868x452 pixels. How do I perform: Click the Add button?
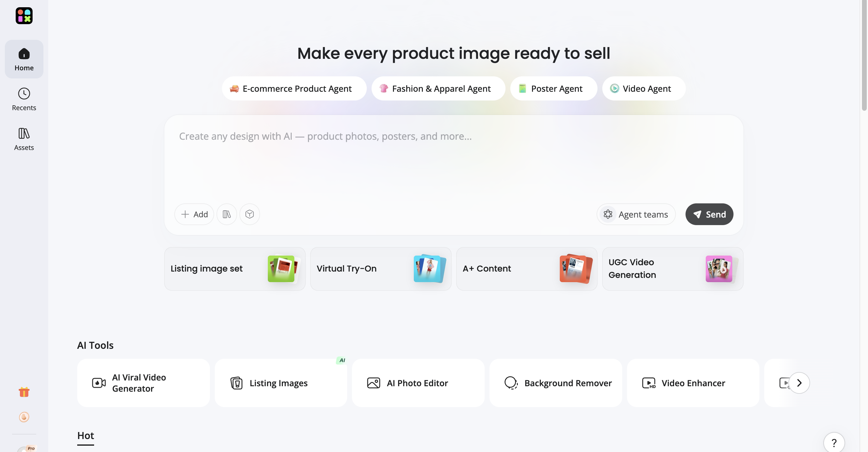tap(194, 214)
